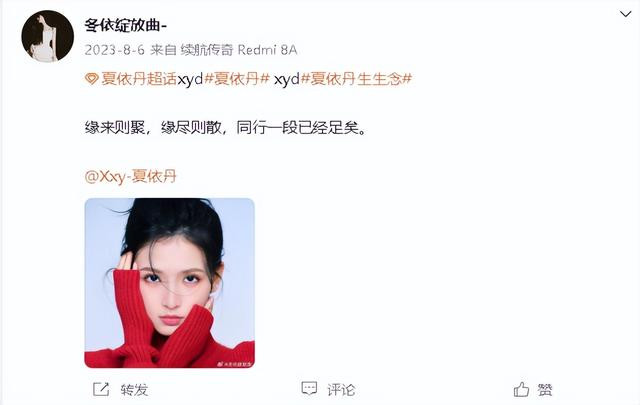Click the thumbs-up like icon

(x=521, y=389)
